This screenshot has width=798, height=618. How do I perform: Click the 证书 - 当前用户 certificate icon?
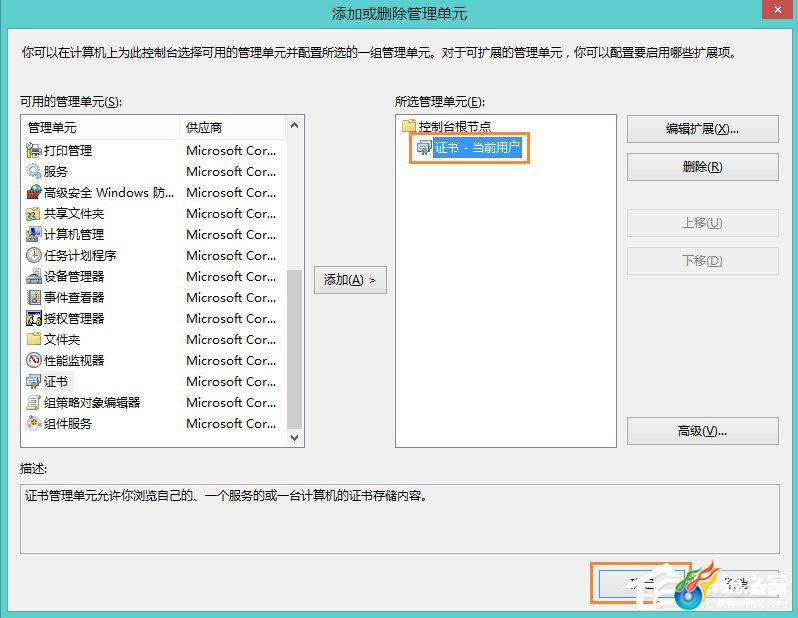(424, 148)
